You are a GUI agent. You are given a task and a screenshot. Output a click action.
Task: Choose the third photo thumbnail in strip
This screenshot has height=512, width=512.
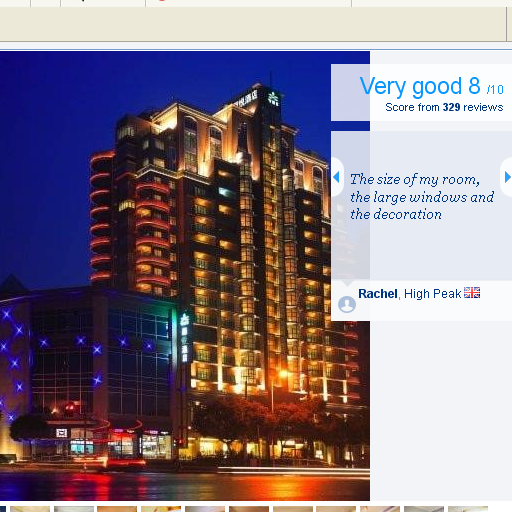(x=74, y=509)
